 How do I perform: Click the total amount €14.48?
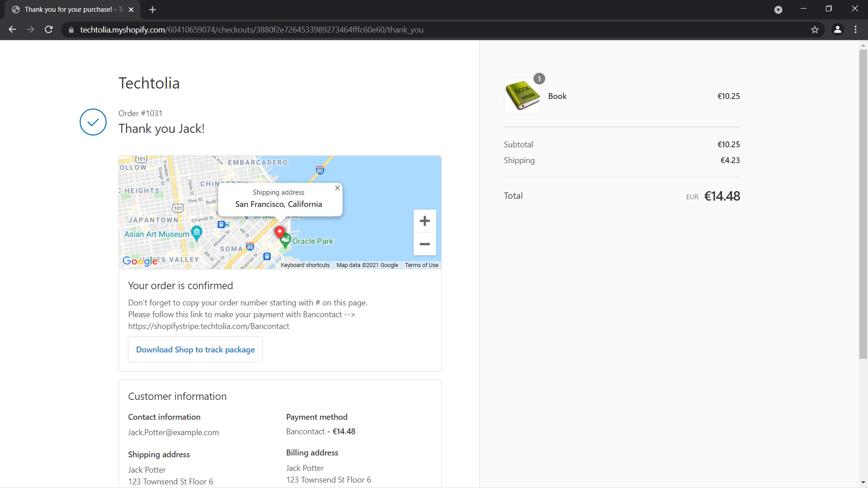722,196
